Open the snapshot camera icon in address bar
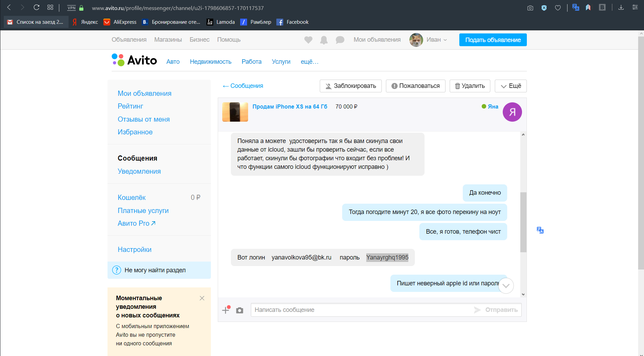The width and height of the screenshot is (644, 356). point(530,8)
